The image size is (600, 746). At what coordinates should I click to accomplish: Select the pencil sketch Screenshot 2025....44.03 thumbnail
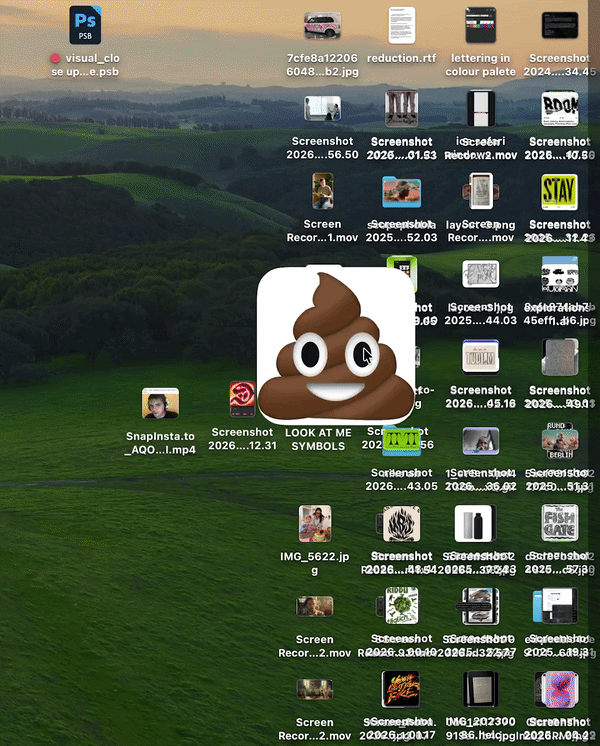point(481,274)
